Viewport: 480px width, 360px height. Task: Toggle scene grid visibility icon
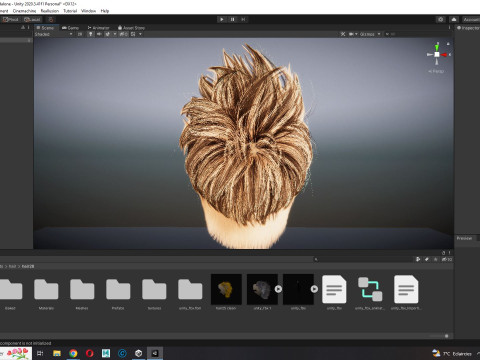[x=133, y=34]
